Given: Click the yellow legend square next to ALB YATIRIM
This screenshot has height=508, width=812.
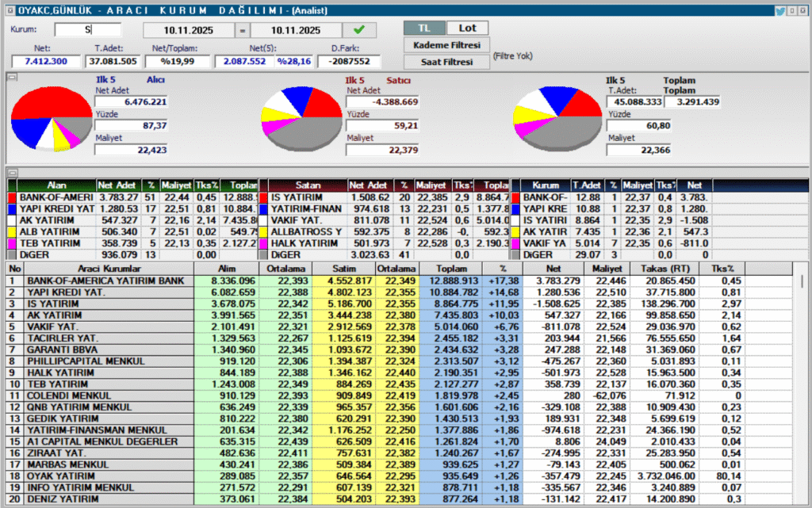Looking at the screenshot, I should (x=10, y=232).
